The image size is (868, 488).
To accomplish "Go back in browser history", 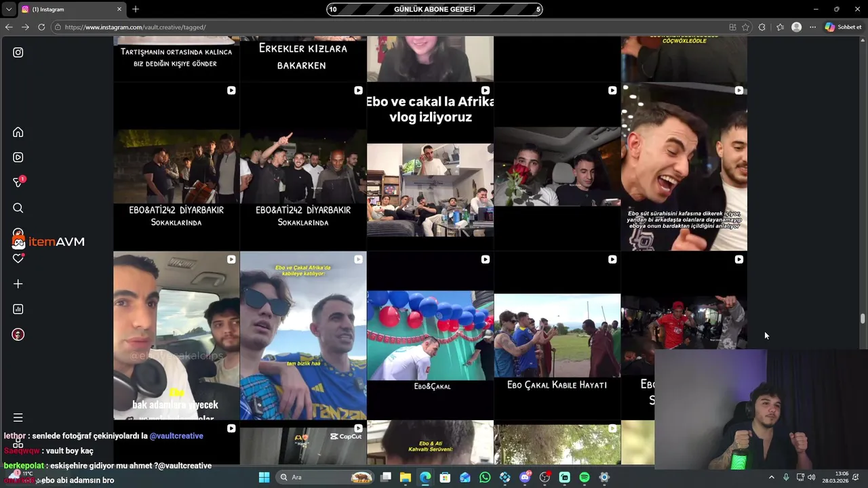I will click(x=9, y=27).
